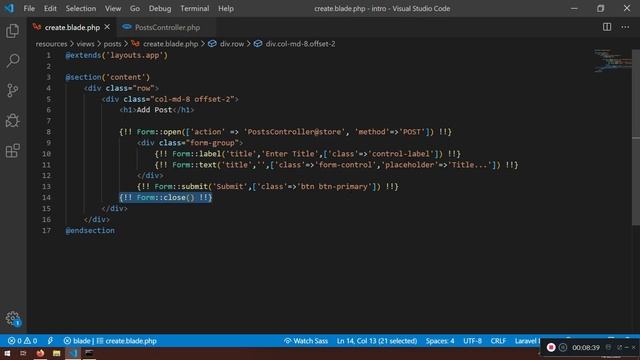Open the Extensions view in activity bar

[x=13, y=151]
